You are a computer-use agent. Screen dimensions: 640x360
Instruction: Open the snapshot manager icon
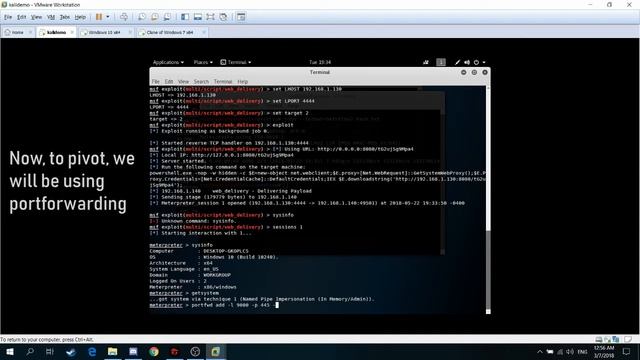point(167,17)
